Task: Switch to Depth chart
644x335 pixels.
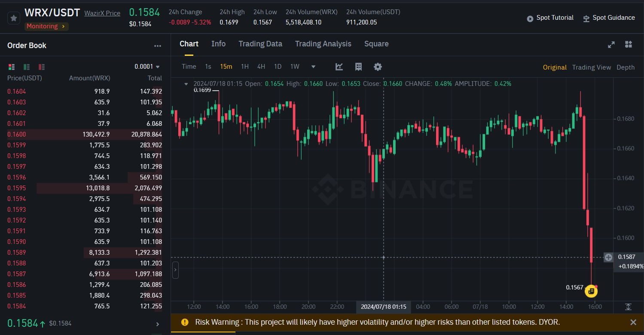Action: 626,67
